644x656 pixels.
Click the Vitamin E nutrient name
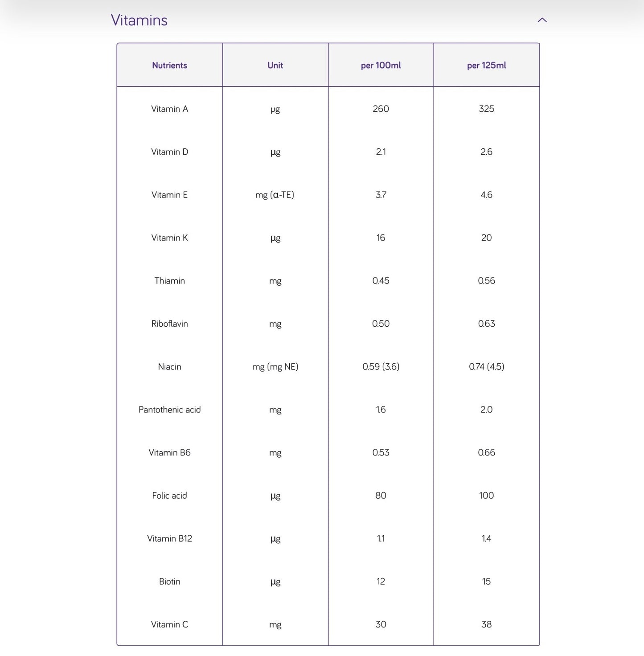(169, 195)
